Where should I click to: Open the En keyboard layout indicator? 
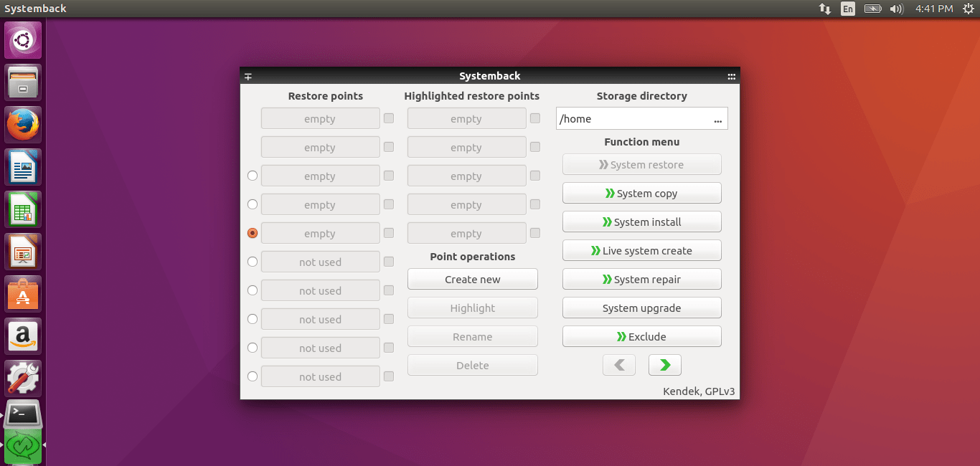848,9
